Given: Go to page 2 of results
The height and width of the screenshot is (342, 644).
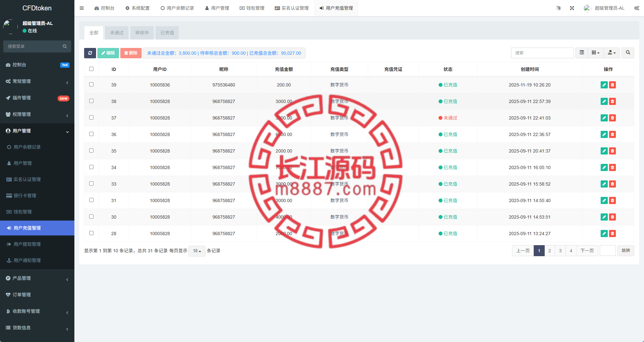Looking at the screenshot, I should 550,251.
